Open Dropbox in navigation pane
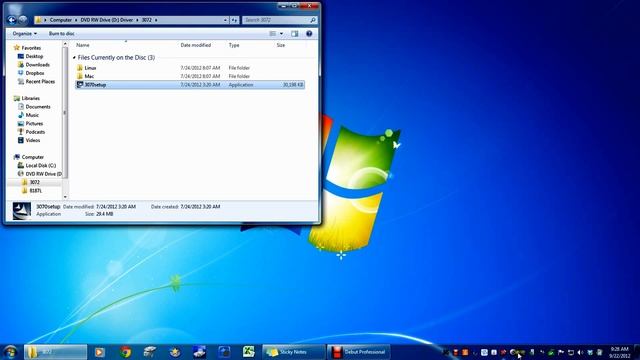This screenshot has width=640, height=360. click(x=35, y=73)
